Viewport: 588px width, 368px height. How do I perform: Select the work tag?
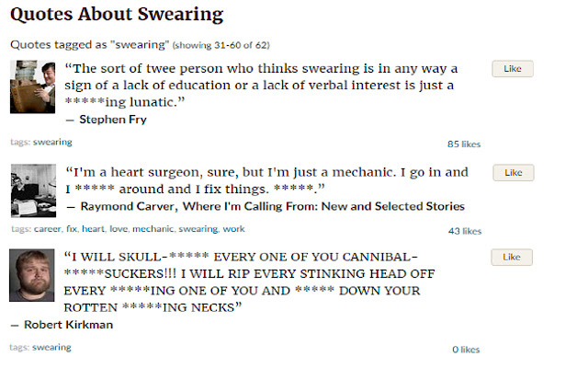233,229
